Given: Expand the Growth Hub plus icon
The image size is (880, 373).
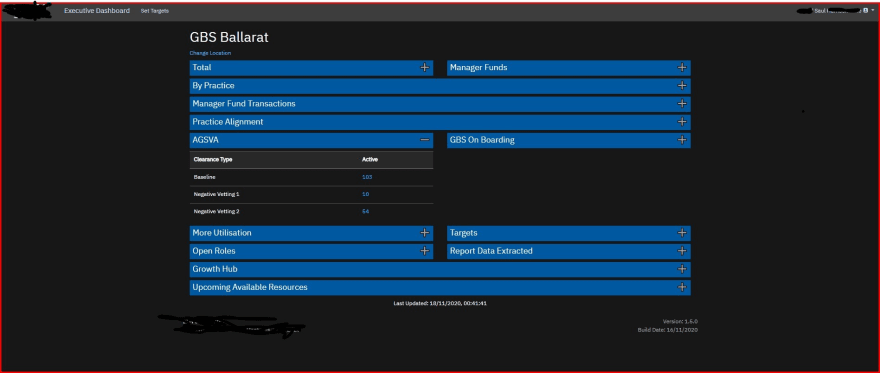Looking at the screenshot, I should pos(682,269).
